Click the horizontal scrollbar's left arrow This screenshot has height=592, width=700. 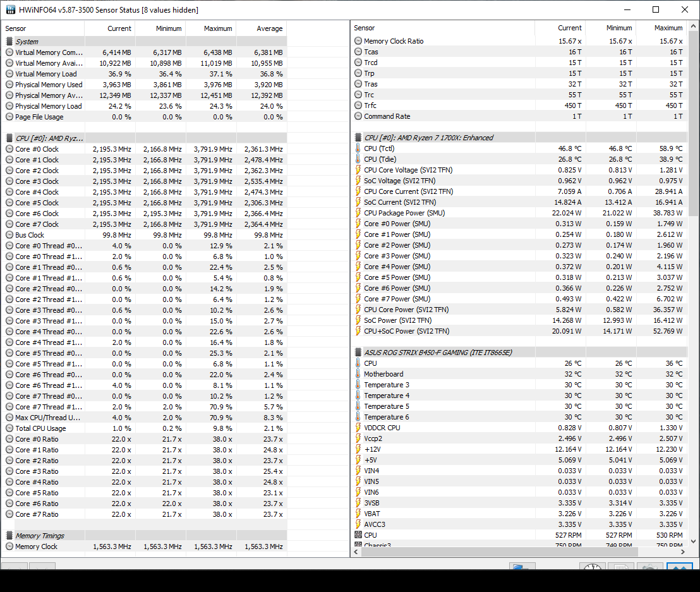coord(356,552)
